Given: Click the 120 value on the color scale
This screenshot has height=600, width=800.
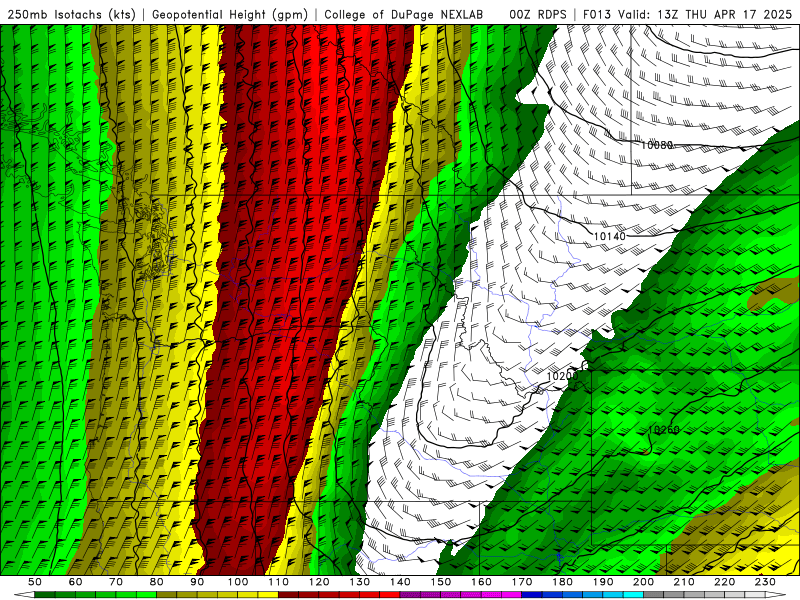Looking at the screenshot, I should (x=319, y=582).
